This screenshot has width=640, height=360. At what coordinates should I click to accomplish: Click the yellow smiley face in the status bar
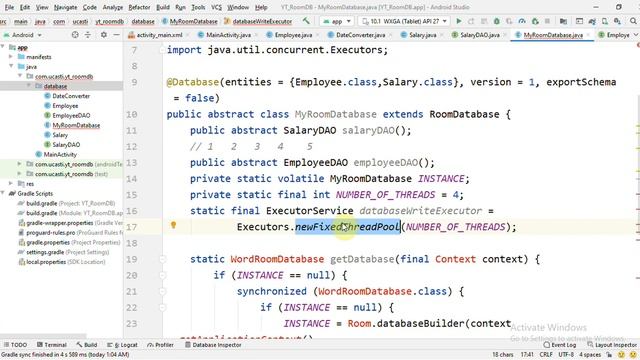[x=621, y=355]
